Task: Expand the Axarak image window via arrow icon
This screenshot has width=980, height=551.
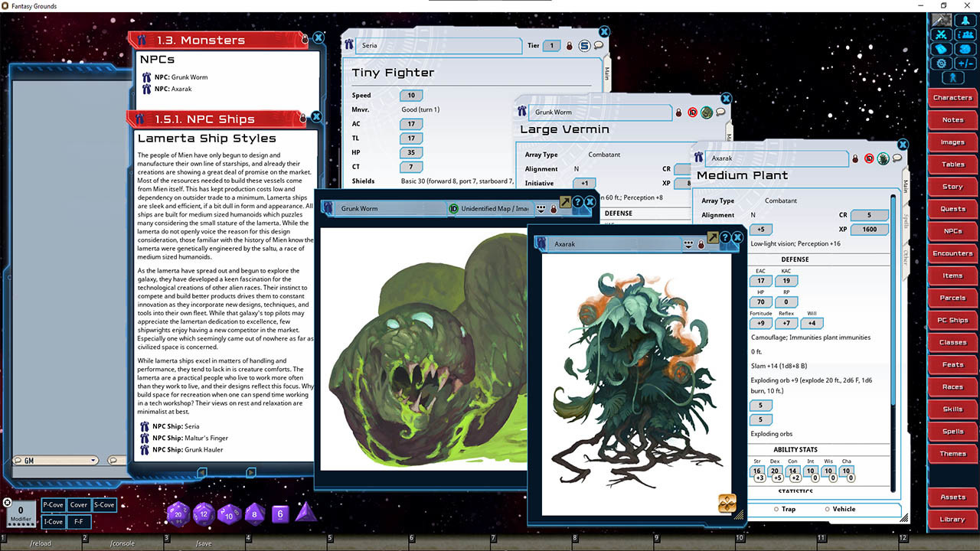Action: pyautogui.click(x=712, y=237)
